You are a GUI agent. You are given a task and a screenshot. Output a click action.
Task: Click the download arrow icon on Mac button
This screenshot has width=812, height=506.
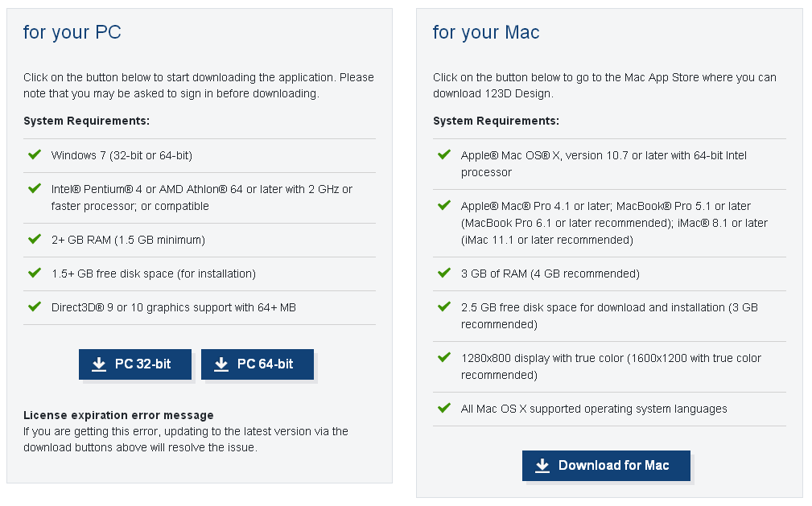pos(542,466)
